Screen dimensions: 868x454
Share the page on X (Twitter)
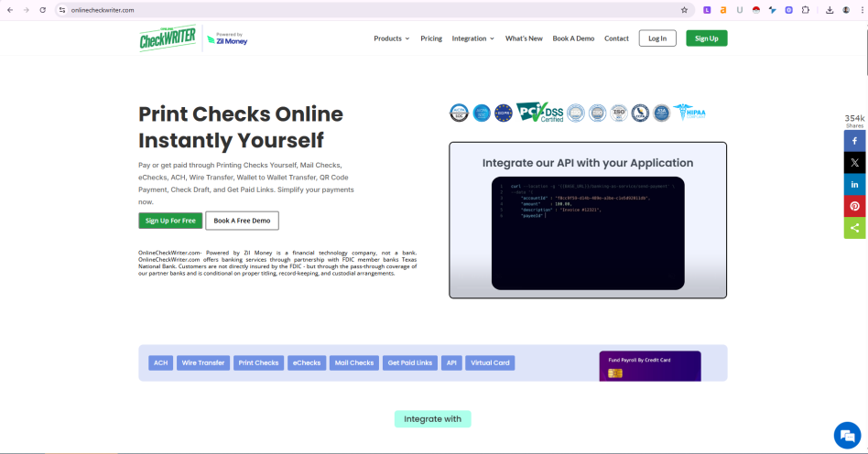pyautogui.click(x=854, y=162)
